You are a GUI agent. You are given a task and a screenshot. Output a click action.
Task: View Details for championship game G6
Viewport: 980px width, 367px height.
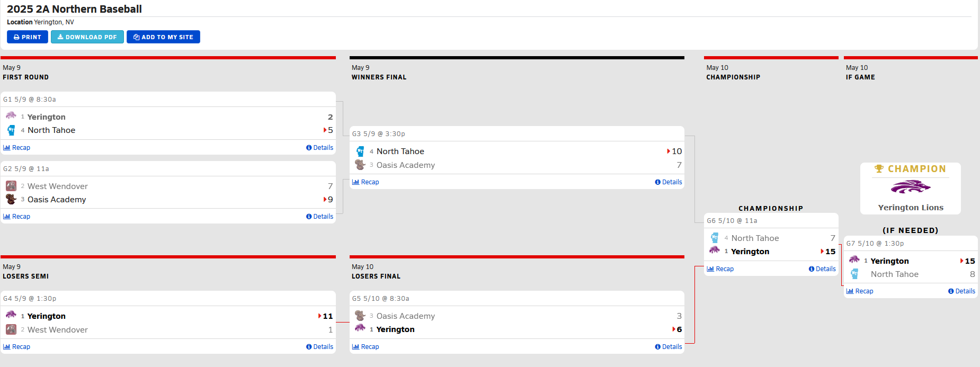point(822,269)
